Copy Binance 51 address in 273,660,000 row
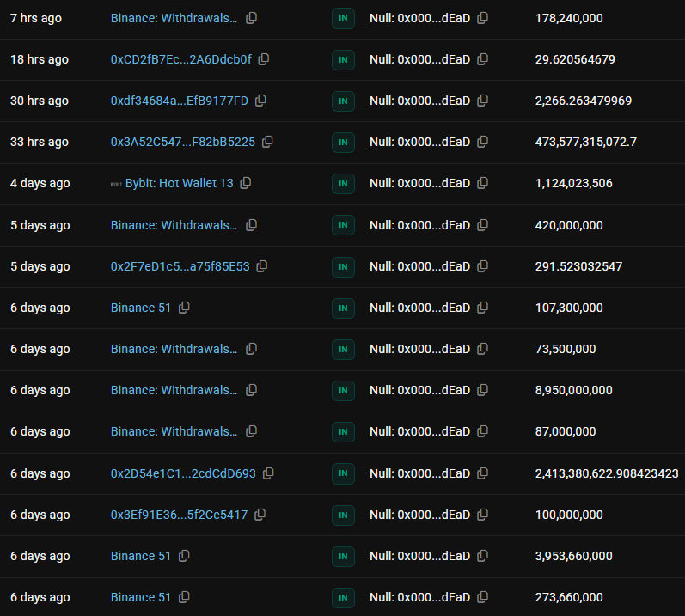This screenshot has height=616, width=685. click(x=184, y=597)
